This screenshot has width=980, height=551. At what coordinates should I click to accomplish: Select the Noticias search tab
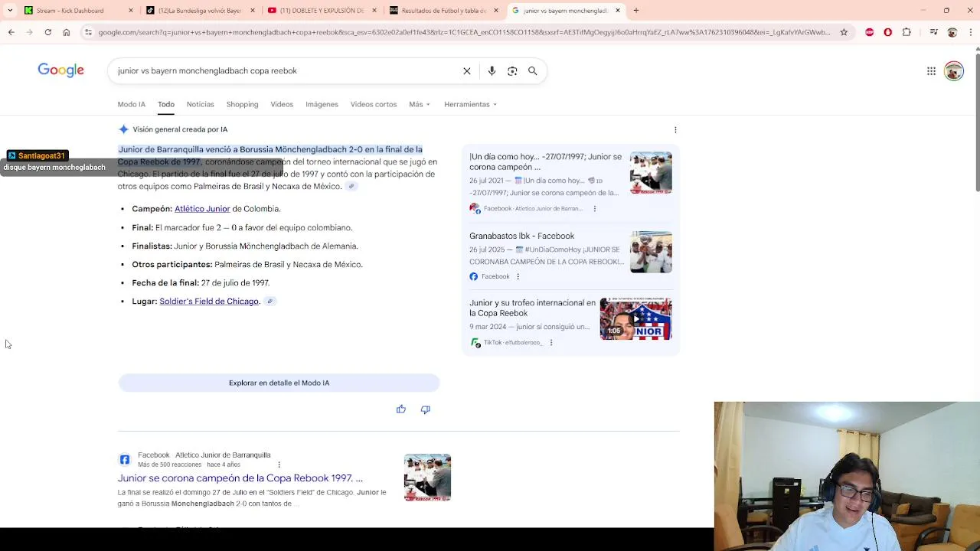pos(200,104)
